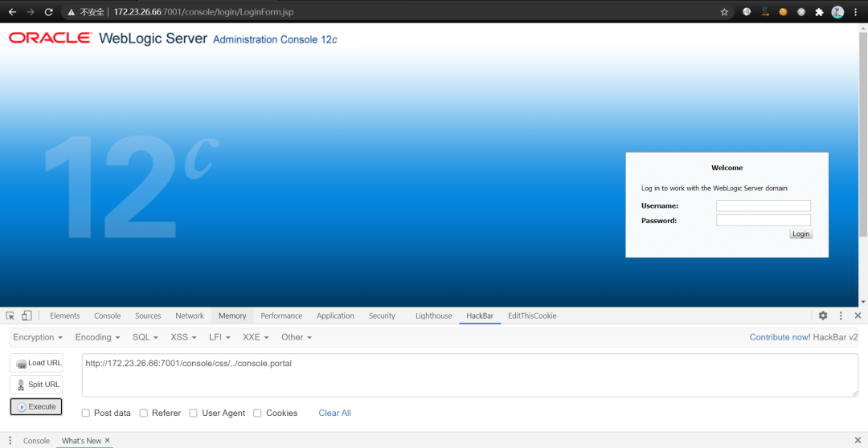
Task: Toggle the device toolbar icon in DevTools
Action: point(27,316)
